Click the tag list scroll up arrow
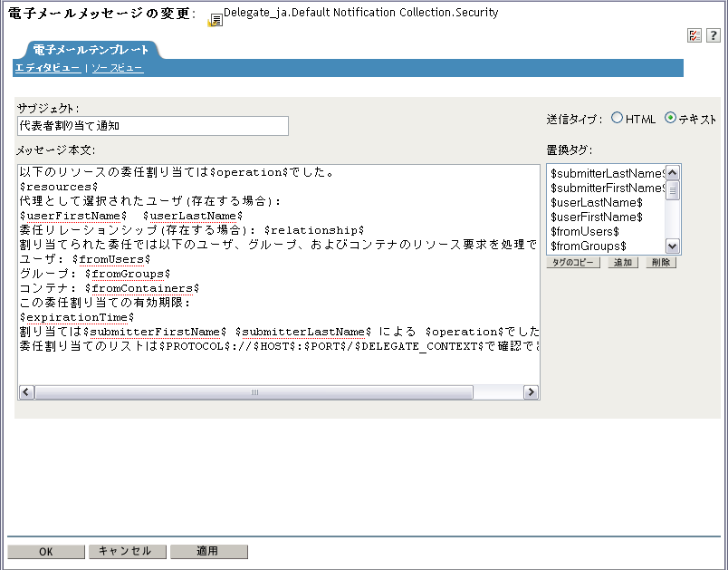Viewport: 728px width, 570px height. click(673, 173)
